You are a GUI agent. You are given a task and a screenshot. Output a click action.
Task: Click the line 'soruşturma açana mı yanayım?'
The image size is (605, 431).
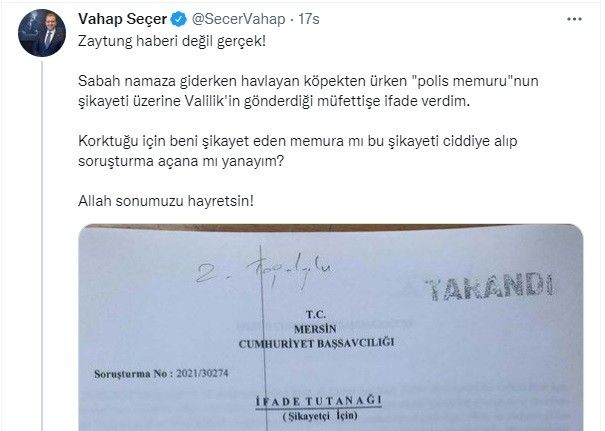[x=181, y=161]
